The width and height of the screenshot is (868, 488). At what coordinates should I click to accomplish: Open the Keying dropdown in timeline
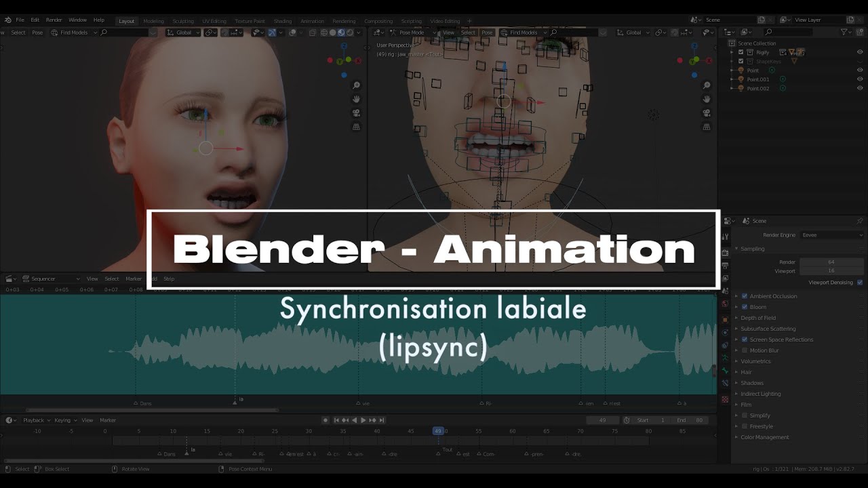tap(65, 420)
